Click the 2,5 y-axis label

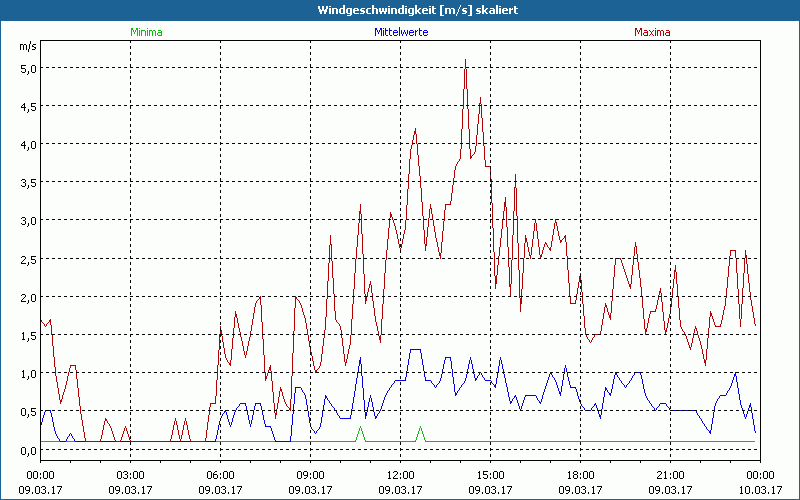point(26,259)
